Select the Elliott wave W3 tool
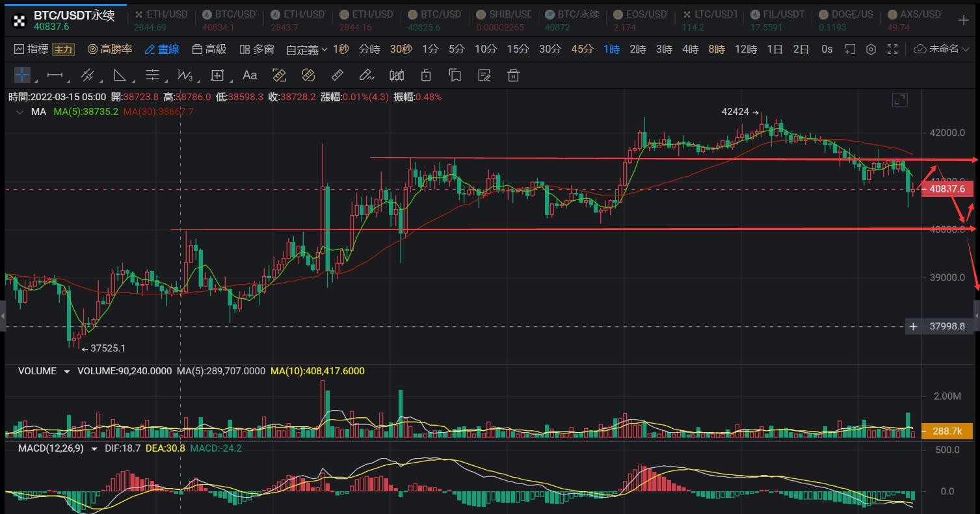Screen dimensions: 980x514 pos(185,75)
